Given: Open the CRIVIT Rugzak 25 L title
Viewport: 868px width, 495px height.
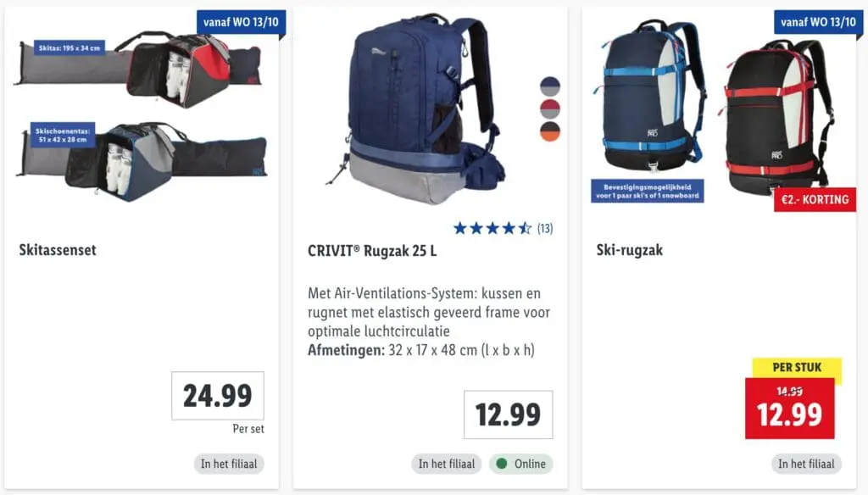Looking at the screenshot, I should pyautogui.click(x=372, y=251).
